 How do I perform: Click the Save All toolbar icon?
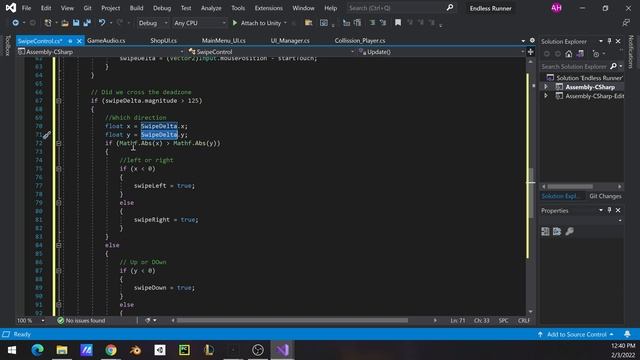[x=87, y=23]
